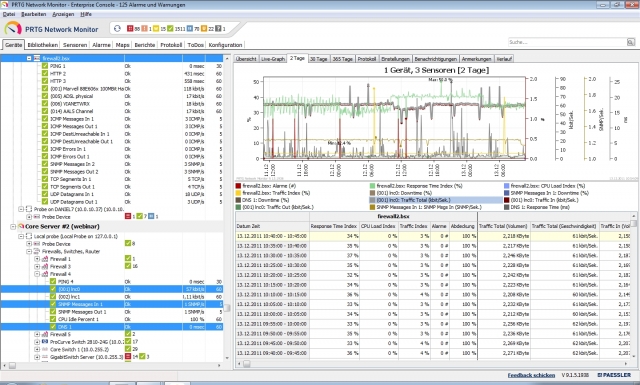Click green status icon on Firewall 3 row
640x385 pixels.
click(x=128, y=266)
